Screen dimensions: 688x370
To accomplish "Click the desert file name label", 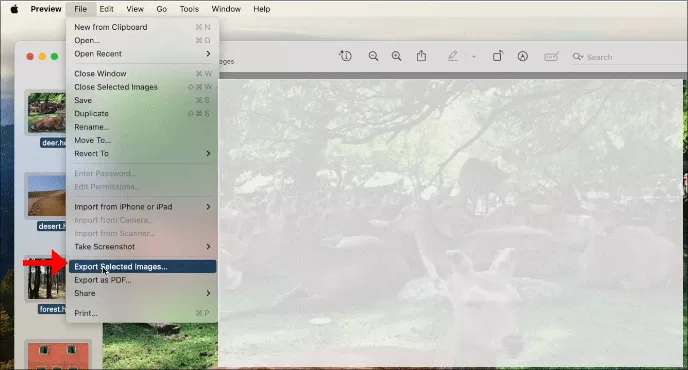I will pos(51,226).
